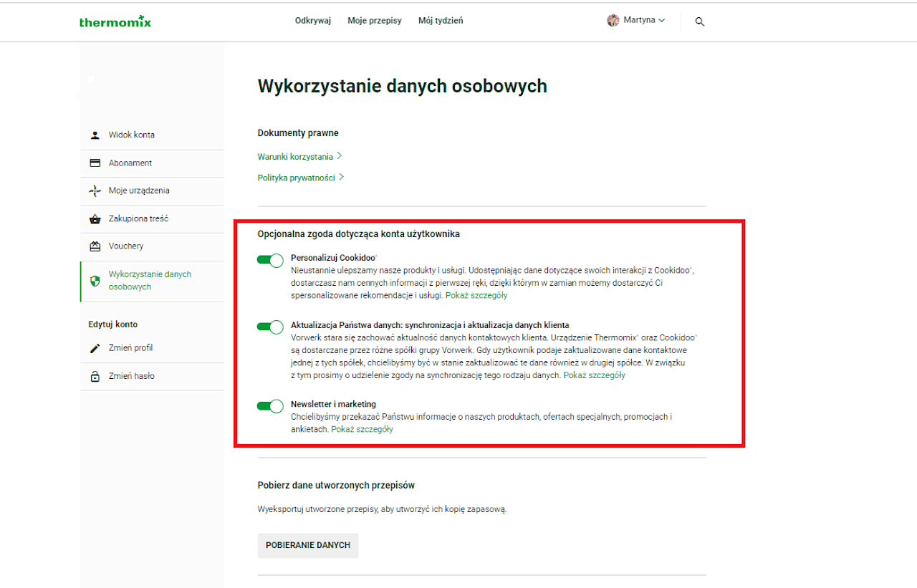Click the person icon beside Widok konta
The image size is (917, 588).
click(x=95, y=135)
